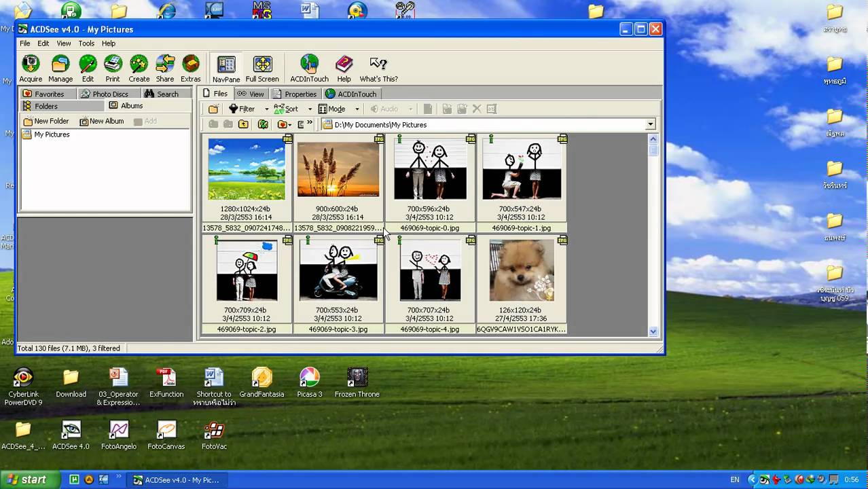Select the Pomeranian puppy thumbnail
868x489 pixels.
[x=522, y=270]
